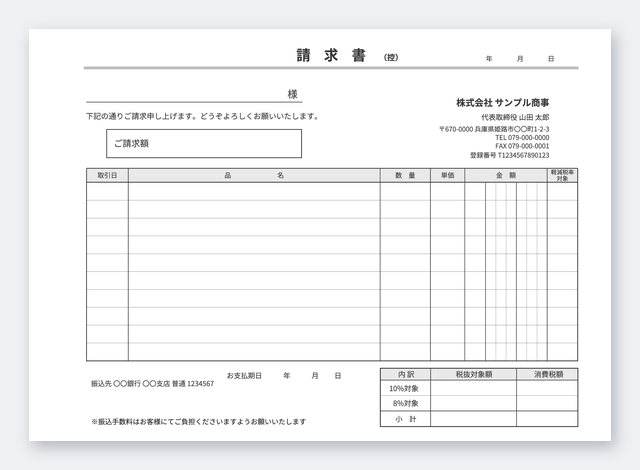The height and width of the screenshot is (470, 640).
Task: Click the 登録番号 T1234567890123 line
Action: (509, 155)
